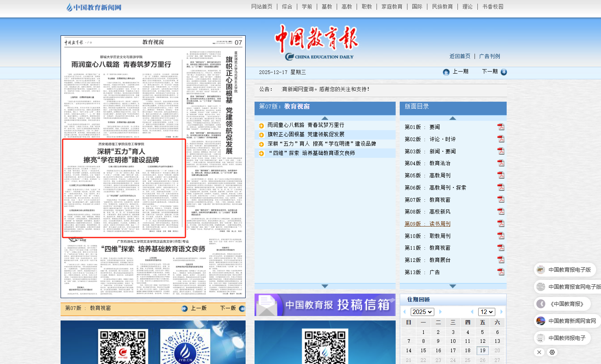Open article “四维”探索 培养基础教育语文良师
601x364 pixels.
pyautogui.click(x=311, y=153)
